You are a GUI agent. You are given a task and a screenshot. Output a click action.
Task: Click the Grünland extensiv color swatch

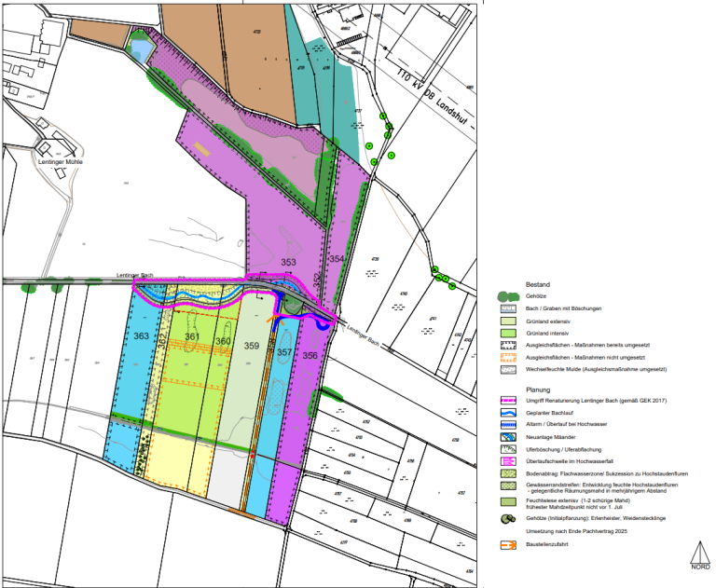click(x=508, y=320)
